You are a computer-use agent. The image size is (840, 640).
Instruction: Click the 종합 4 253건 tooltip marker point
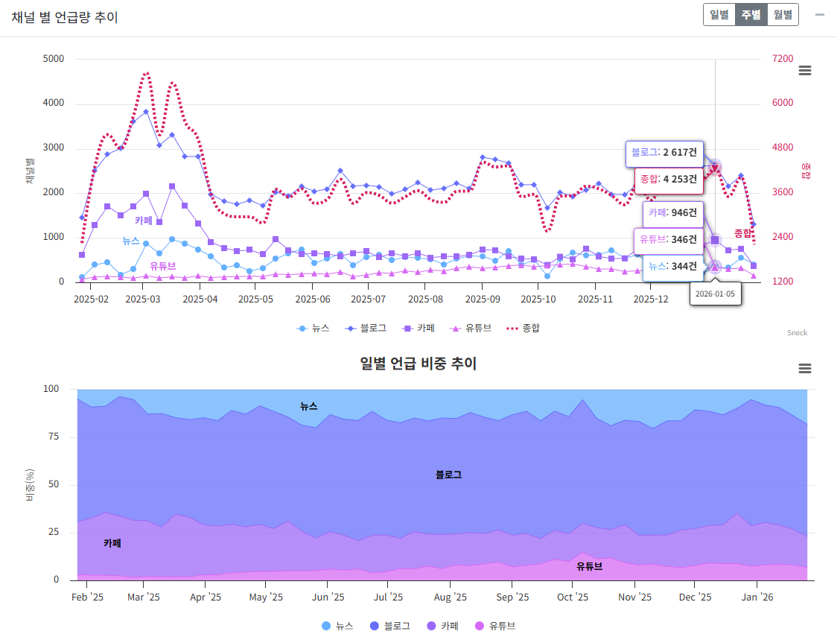pos(715,168)
